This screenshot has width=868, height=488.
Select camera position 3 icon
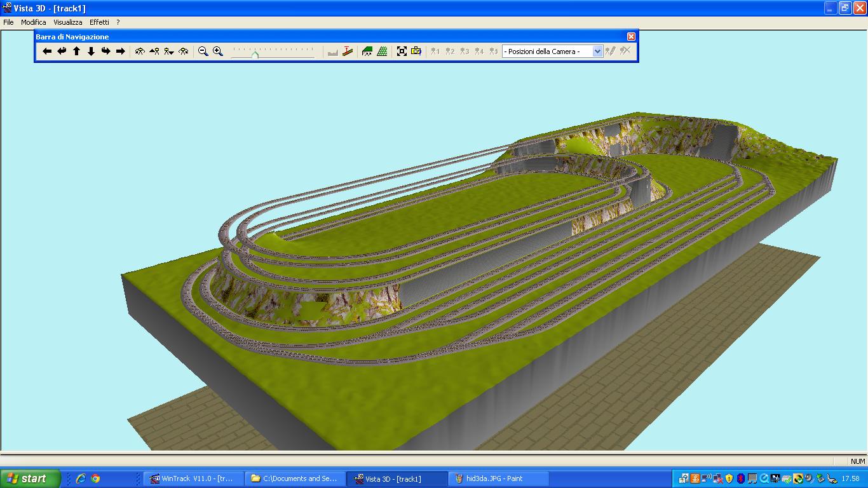click(465, 51)
